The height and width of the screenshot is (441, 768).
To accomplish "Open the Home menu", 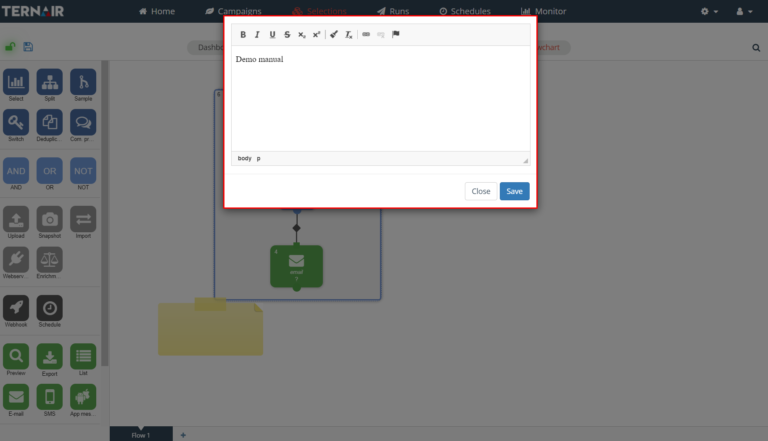I will (x=157, y=11).
